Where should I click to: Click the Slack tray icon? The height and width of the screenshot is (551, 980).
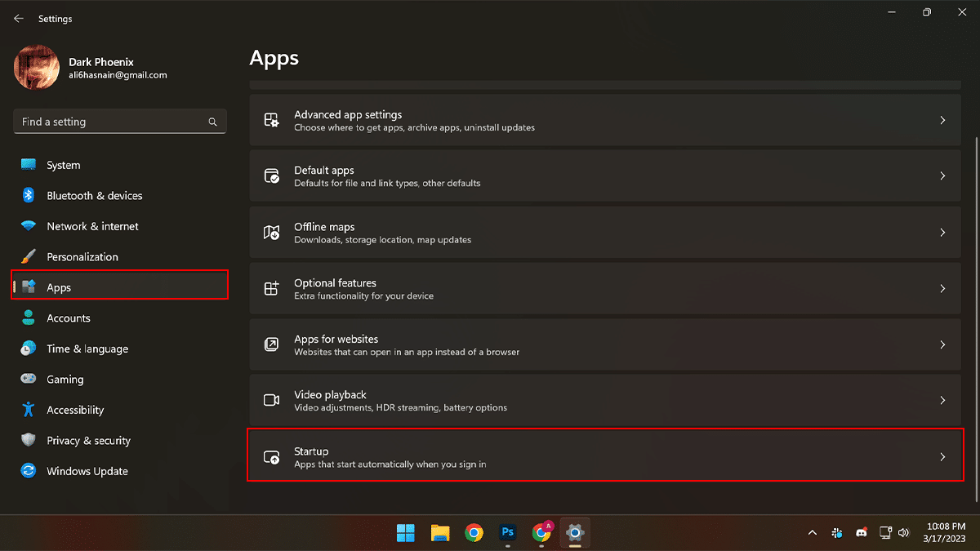coord(837,533)
